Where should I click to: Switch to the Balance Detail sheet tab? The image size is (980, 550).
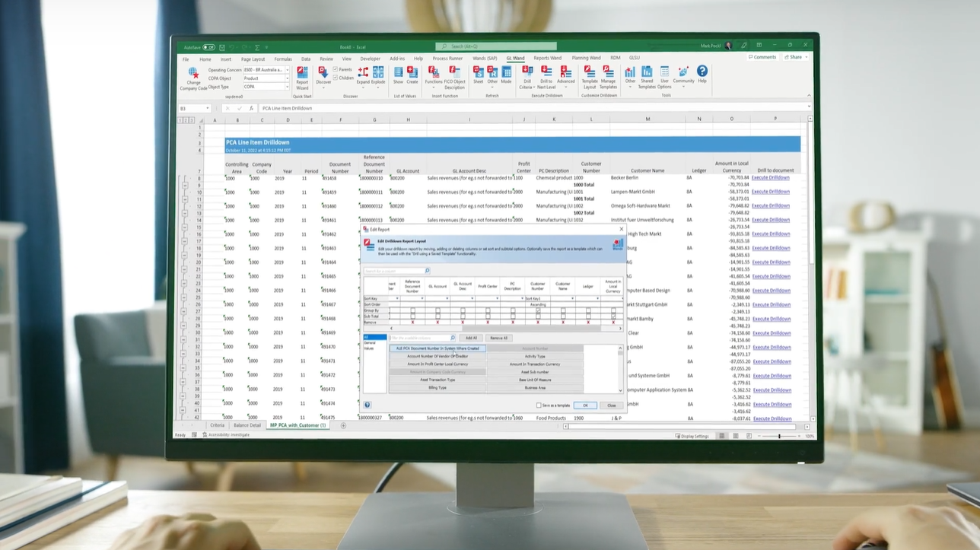(247, 425)
